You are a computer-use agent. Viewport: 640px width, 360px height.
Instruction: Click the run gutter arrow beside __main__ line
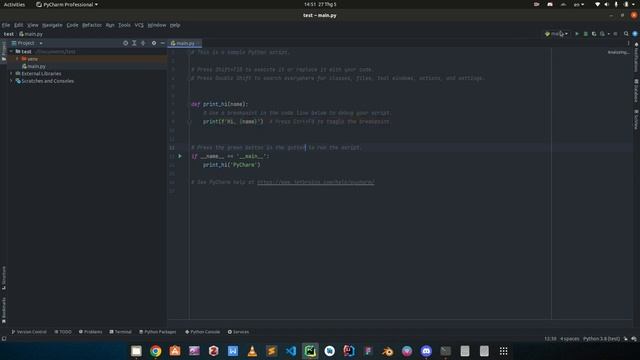coord(180,156)
